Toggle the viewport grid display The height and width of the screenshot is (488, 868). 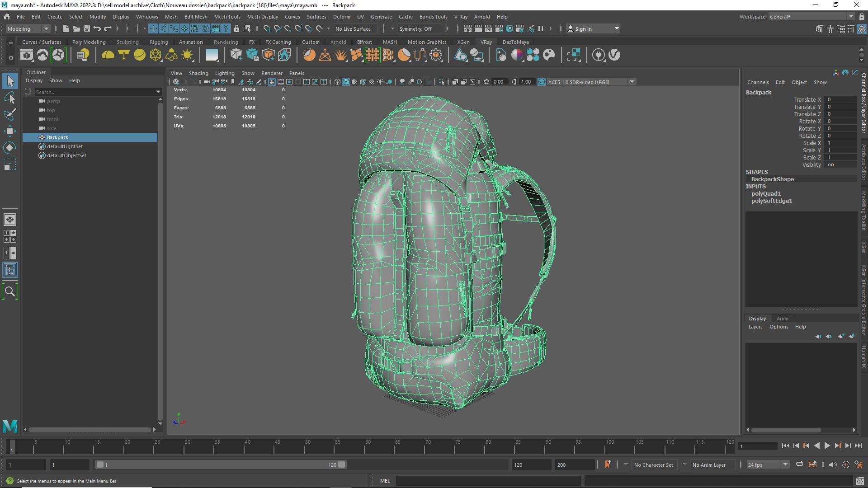pos(272,82)
